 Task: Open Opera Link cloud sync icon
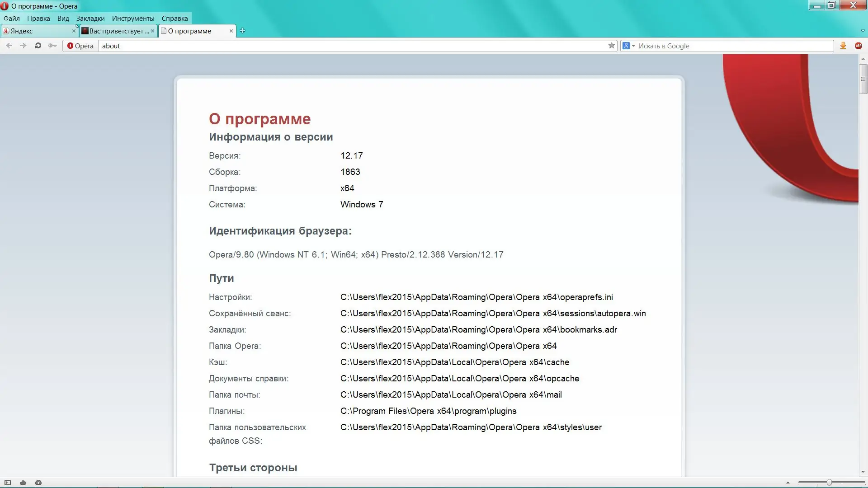tap(23, 483)
